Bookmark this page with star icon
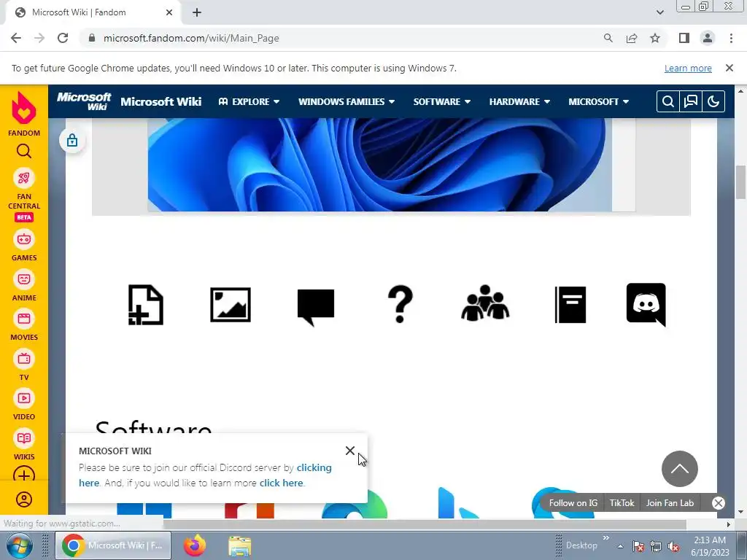747x560 pixels. 655,38
